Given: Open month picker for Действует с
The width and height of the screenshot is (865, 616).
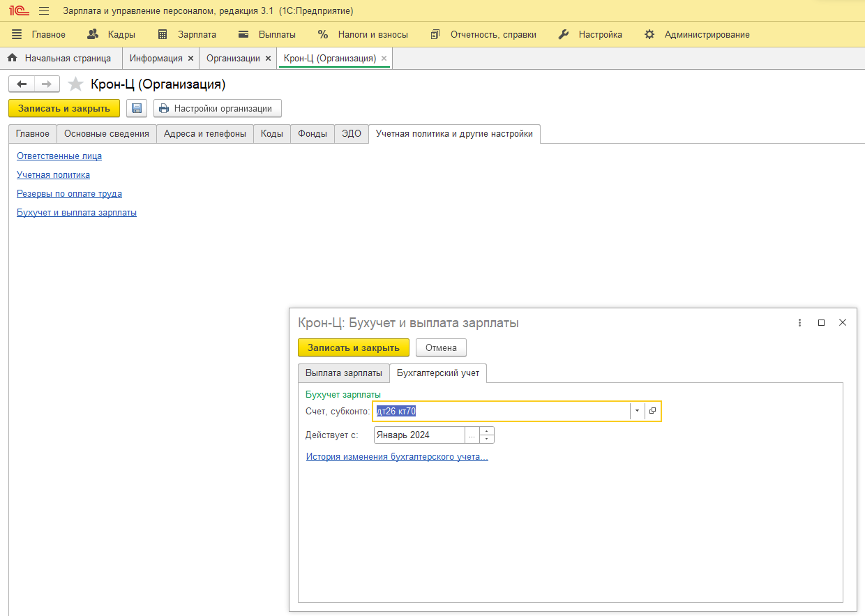Looking at the screenshot, I should point(472,435).
